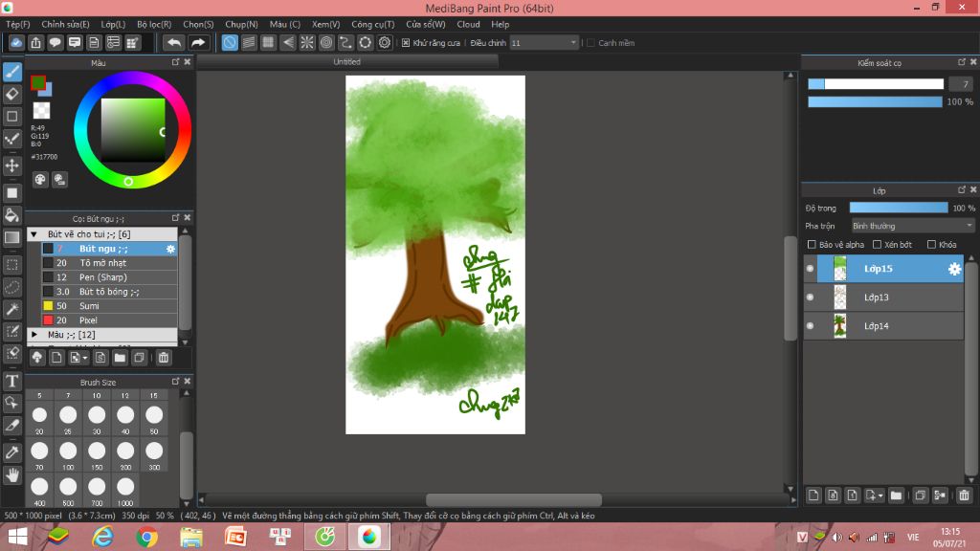Viewport: 980px width, 551px height.
Task: Open the Pha trộn blending mode dropdown
Action: [x=912, y=226]
